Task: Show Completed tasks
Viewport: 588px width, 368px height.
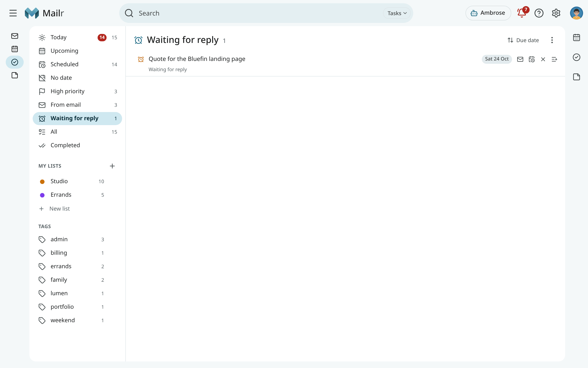Action: [77, 145]
